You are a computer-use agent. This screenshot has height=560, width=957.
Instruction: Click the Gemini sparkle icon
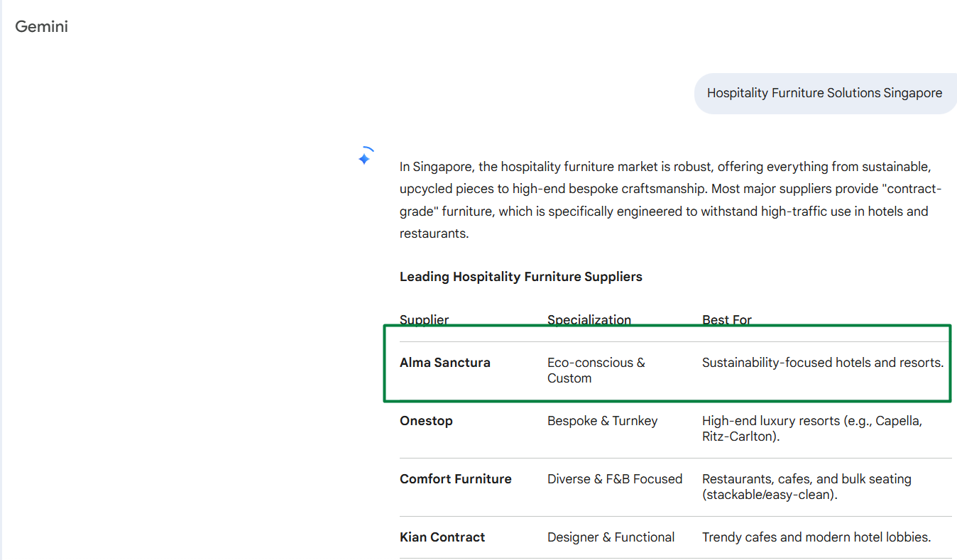tap(365, 157)
